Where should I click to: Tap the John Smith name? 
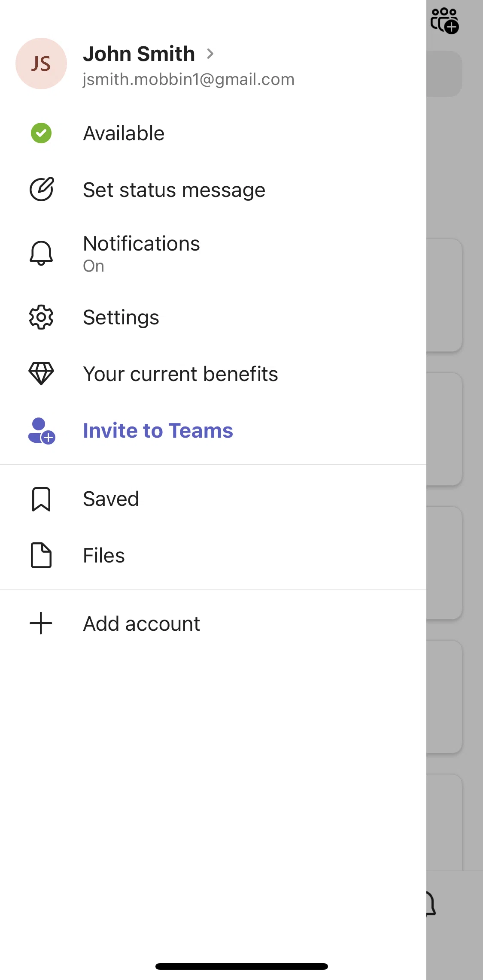(x=139, y=54)
